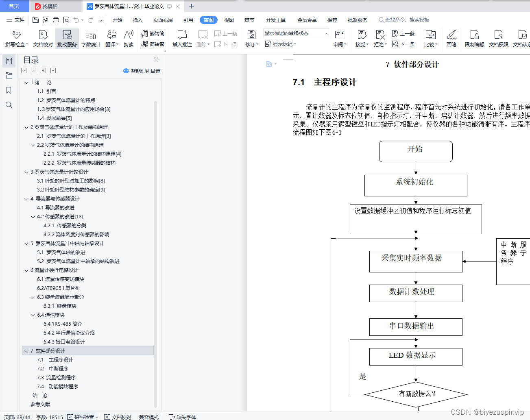
Task: Open the 显示标记 show markup dropdown
Action: tap(281, 44)
